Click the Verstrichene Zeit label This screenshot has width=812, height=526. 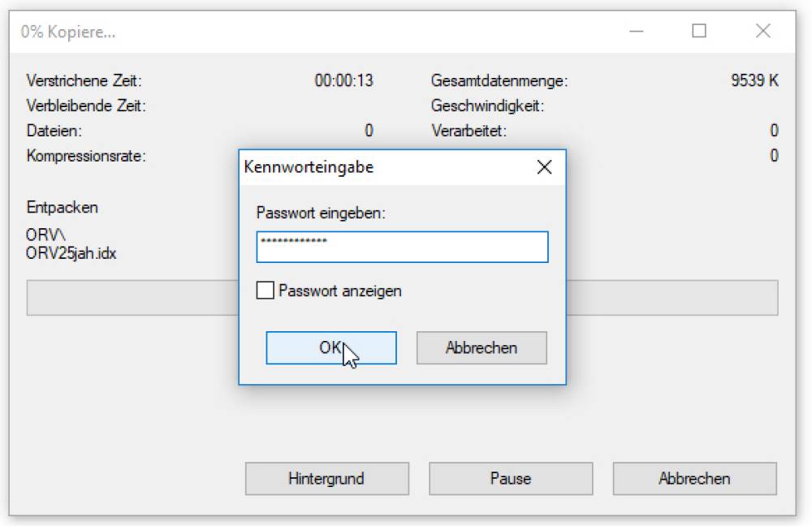click(x=84, y=81)
